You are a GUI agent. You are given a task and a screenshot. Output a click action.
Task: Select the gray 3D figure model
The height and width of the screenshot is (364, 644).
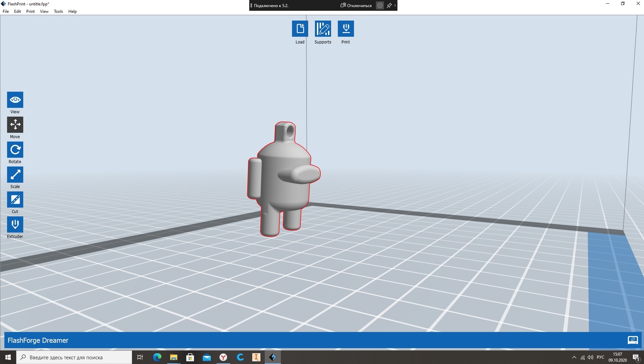click(284, 179)
